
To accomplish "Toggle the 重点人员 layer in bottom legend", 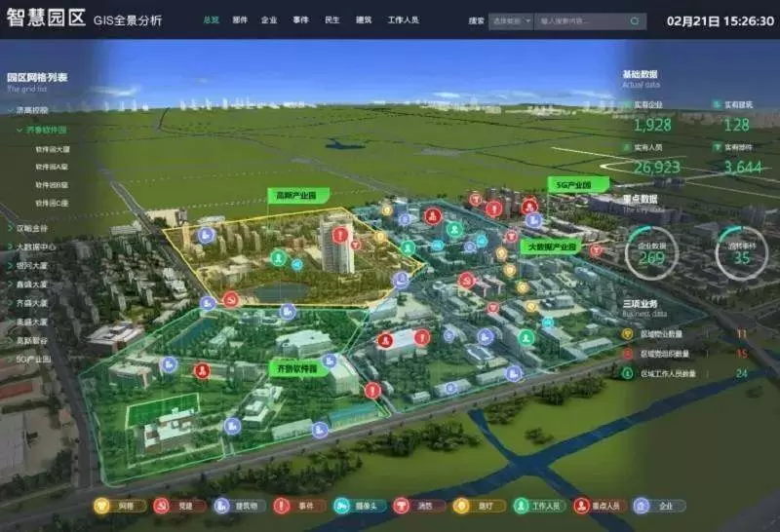I will click(599, 506).
